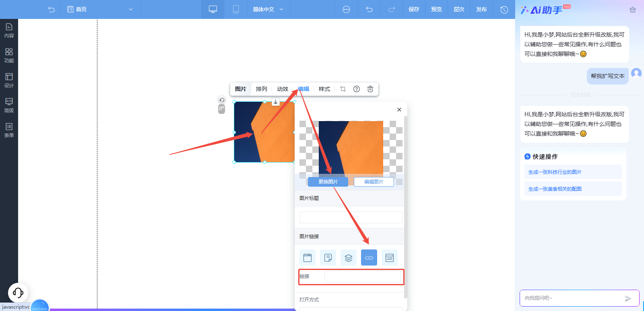Delete image with trash icon
This screenshot has height=311, width=644.
click(x=370, y=89)
